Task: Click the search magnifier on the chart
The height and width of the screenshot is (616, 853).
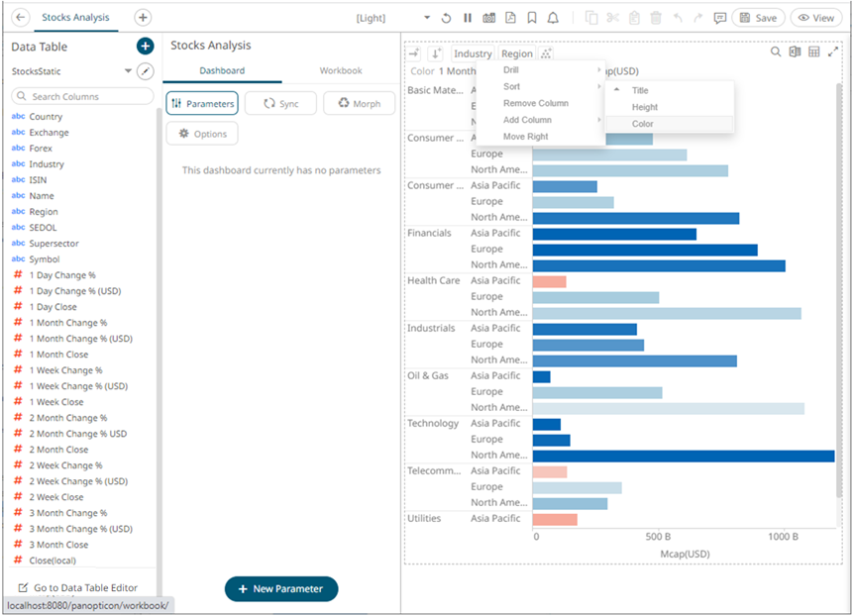Action: click(x=776, y=52)
